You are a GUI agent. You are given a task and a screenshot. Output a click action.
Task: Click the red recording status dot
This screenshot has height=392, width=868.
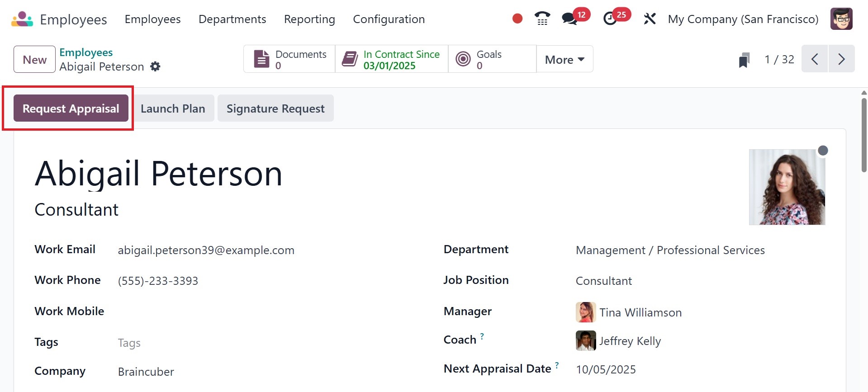[517, 19]
